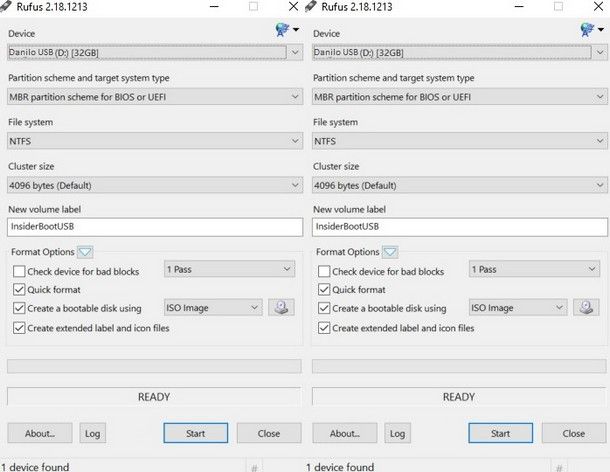Open Cluster size dropdown in left window
This screenshot has width=610, height=472.
(155, 185)
